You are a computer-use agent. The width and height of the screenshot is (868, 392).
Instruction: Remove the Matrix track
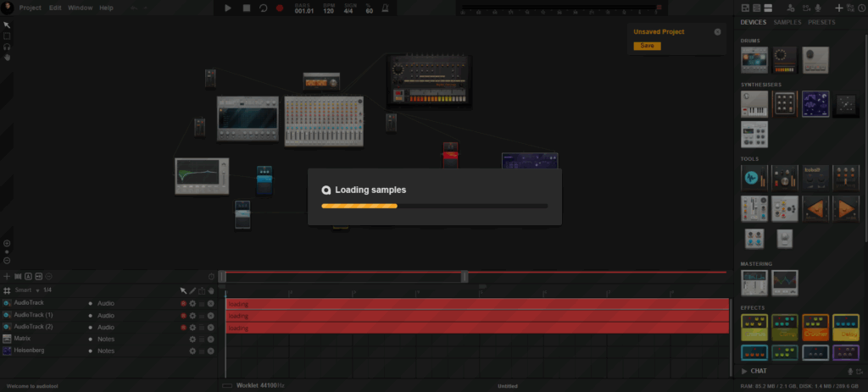point(210,339)
